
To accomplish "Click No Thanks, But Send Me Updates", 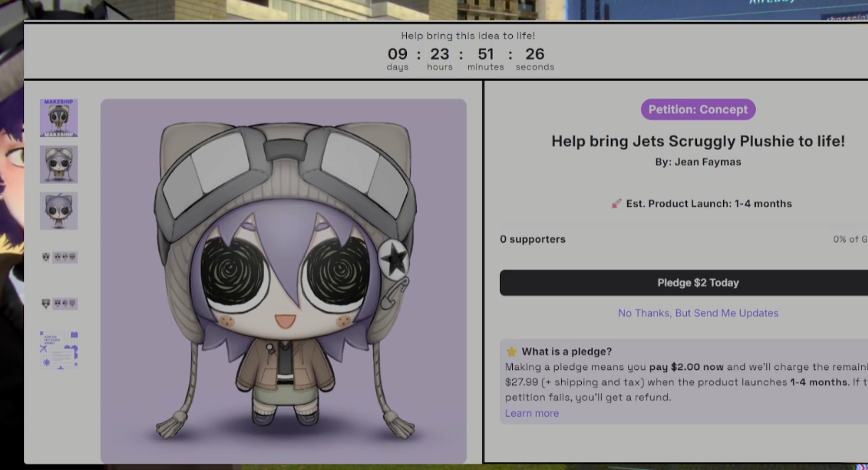I will (698, 313).
